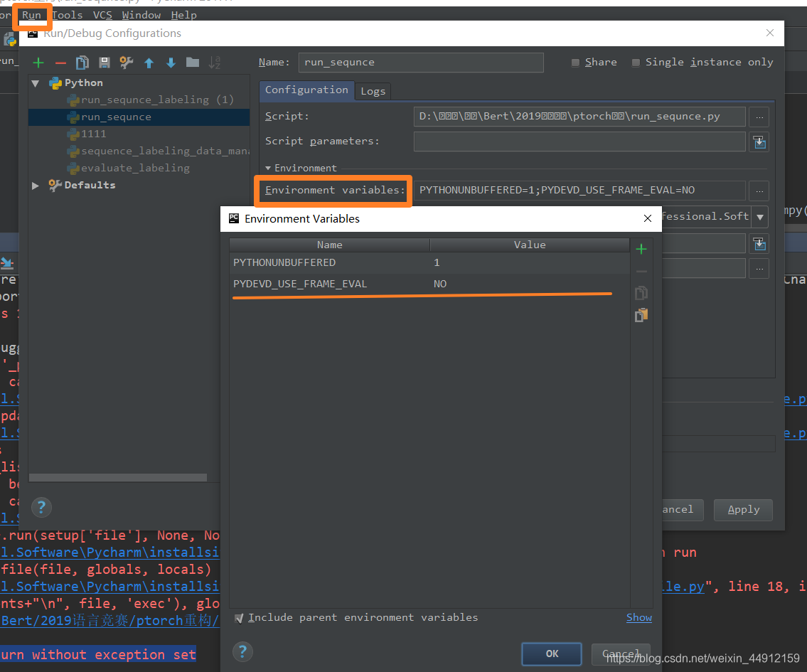807x672 pixels.
Task: Open help in Run/Debug Configurations dialog
Action: 42,507
